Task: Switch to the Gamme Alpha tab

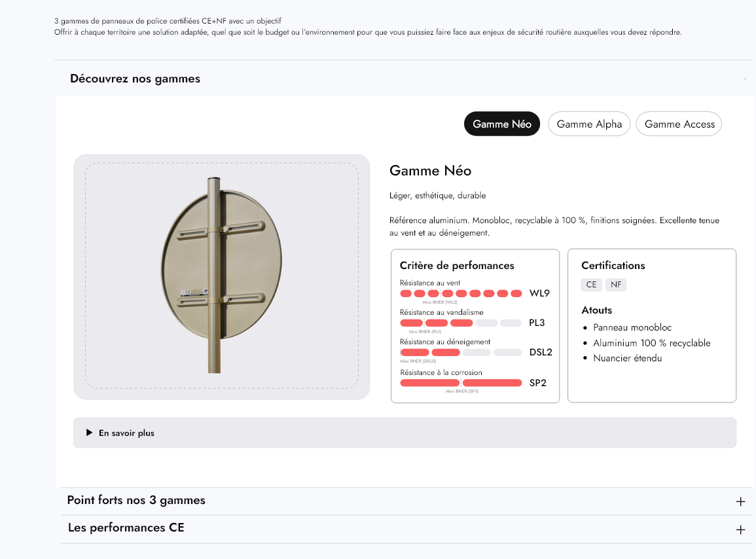Action: click(x=589, y=124)
